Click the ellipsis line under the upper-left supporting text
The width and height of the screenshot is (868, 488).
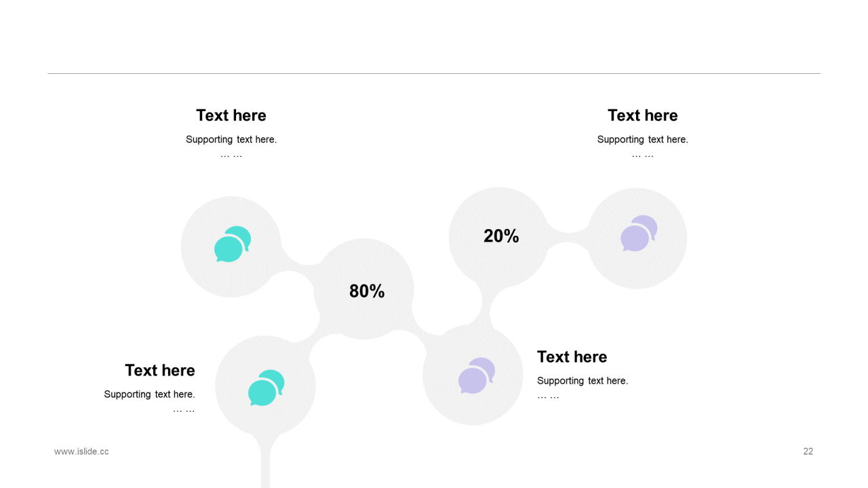coord(231,155)
